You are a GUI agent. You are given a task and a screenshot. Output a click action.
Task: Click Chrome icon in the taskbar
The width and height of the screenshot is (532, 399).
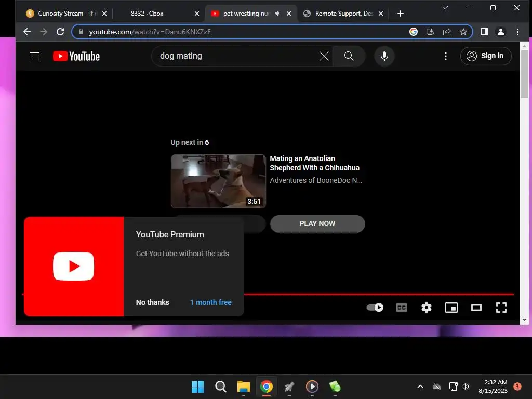point(267,387)
